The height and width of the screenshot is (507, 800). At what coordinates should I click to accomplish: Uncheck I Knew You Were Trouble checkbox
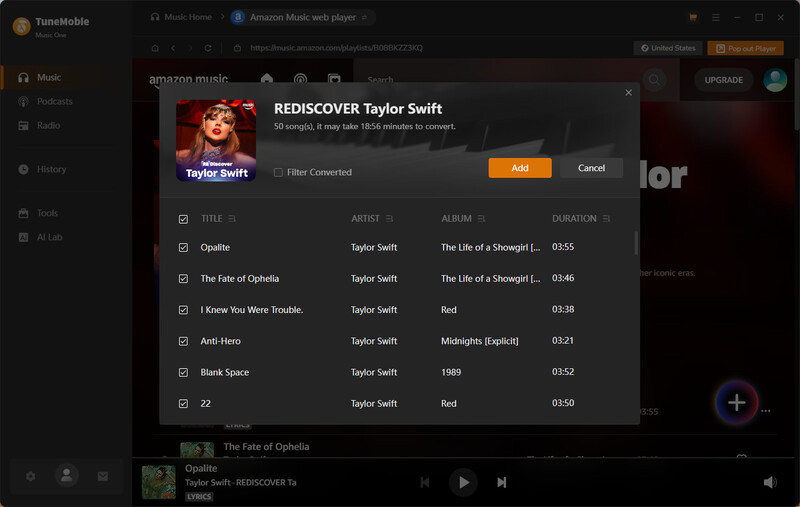click(x=184, y=310)
